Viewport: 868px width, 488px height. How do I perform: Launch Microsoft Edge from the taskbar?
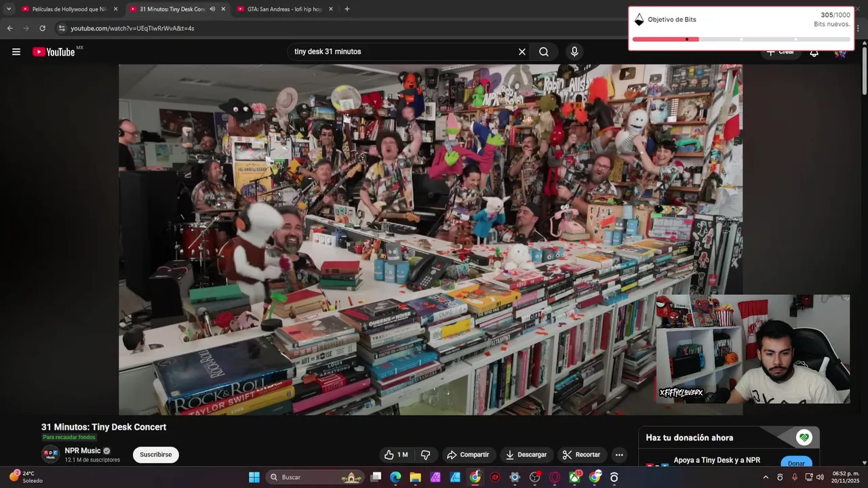point(395,477)
